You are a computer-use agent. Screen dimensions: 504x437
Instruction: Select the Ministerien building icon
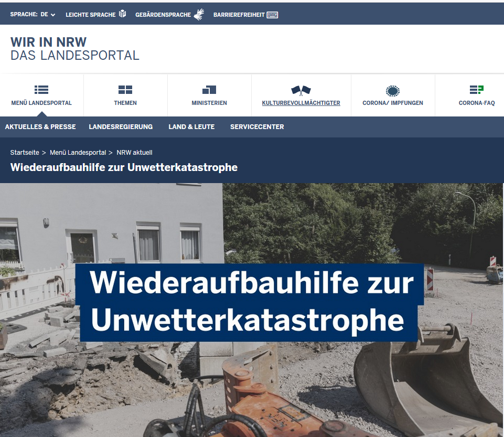tap(209, 90)
